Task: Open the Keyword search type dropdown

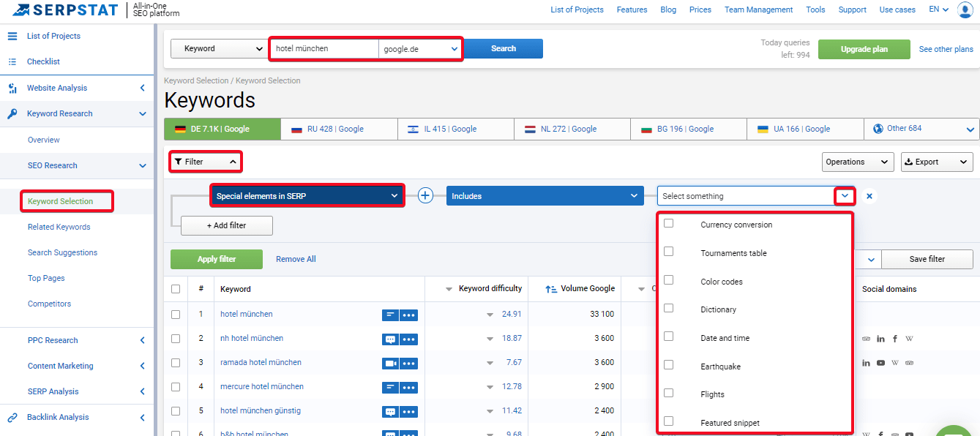Action: tap(219, 49)
